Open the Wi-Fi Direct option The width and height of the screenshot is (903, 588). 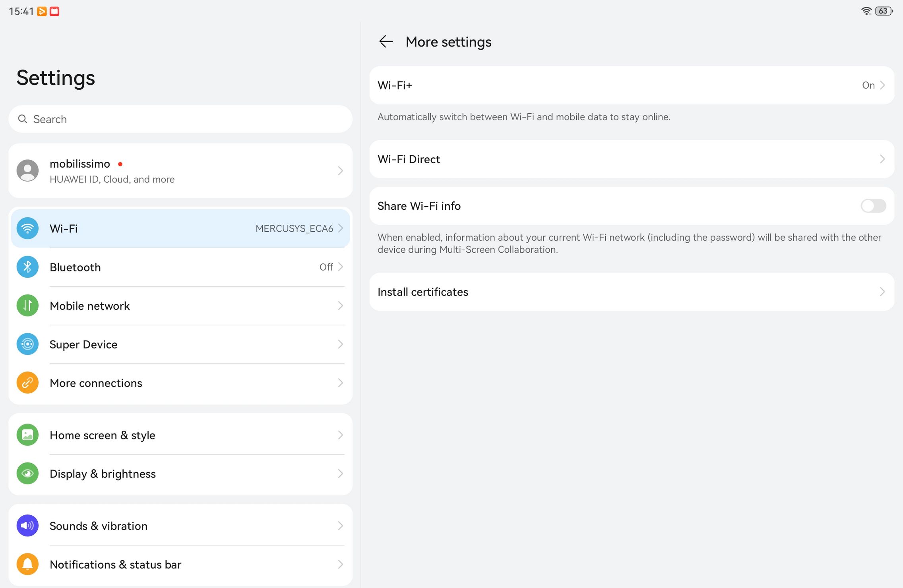632,159
